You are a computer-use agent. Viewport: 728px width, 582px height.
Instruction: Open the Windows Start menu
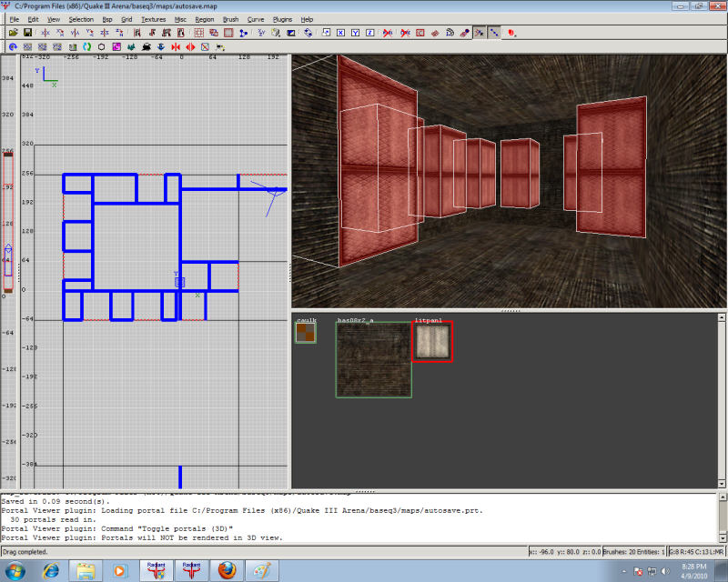click(x=14, y=570)
